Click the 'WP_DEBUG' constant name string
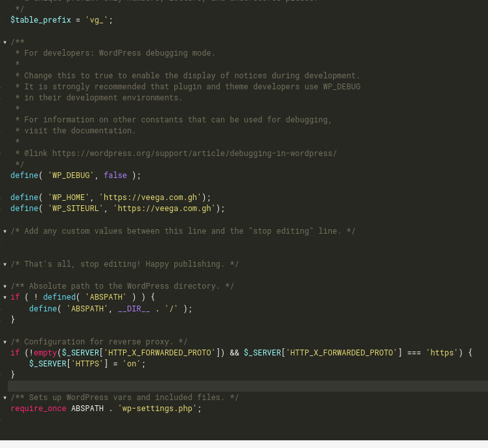 tap(71, 175)
